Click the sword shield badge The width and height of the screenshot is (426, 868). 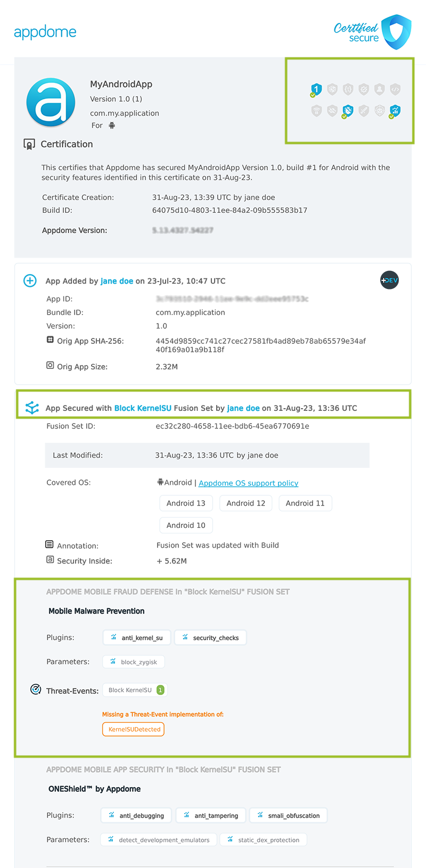pyautogui.click(x=364, y=111)
